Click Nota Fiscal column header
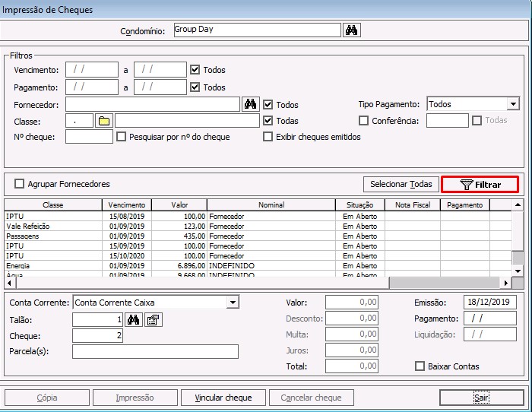Image resolution: width=532 pixels, height=412 pixels. pyautogui.click(x=413, y=205)
